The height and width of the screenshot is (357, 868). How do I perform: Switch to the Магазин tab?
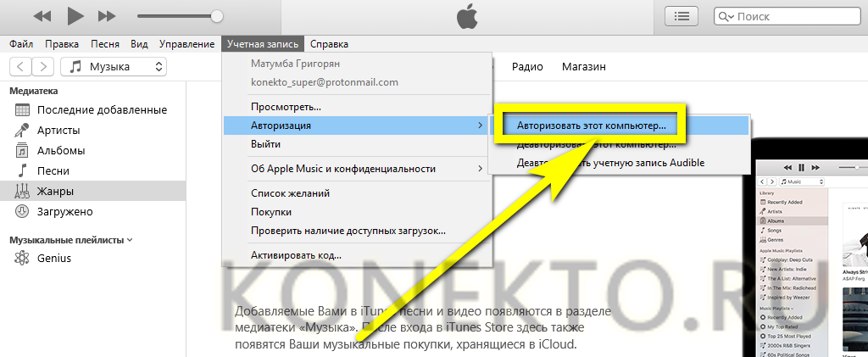[584, 67]
